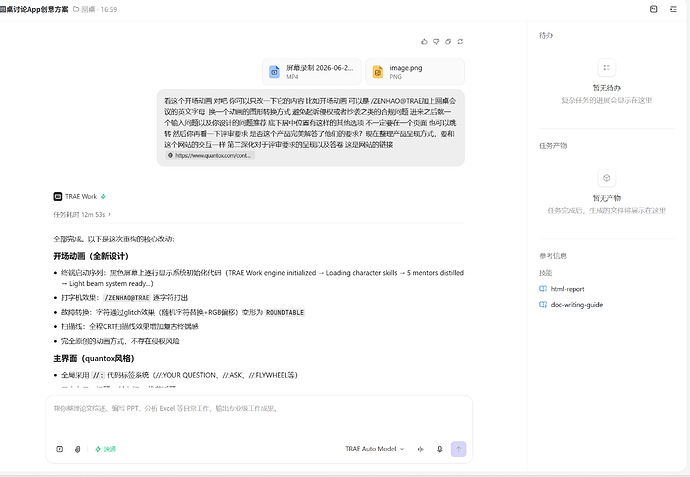Viewport: 690px width, 477px height.
Task: Click the purple send arrow button
Action: click(458, 449)
